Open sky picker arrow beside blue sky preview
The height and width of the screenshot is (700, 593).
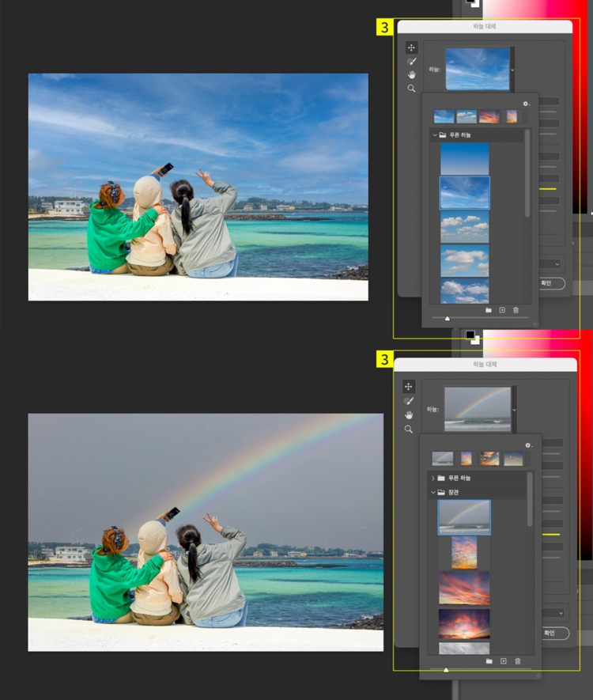pyautogui.click(x=512, y=70)
